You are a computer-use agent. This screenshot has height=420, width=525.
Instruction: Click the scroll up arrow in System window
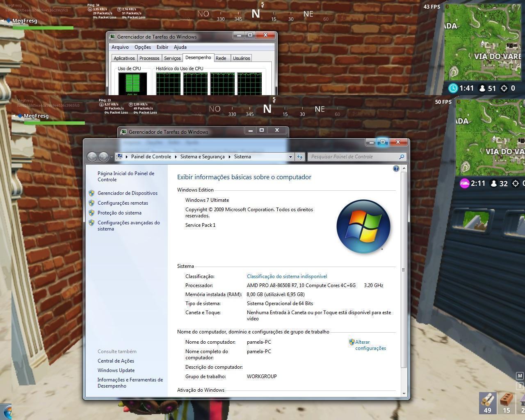click(x=404, y=169)
